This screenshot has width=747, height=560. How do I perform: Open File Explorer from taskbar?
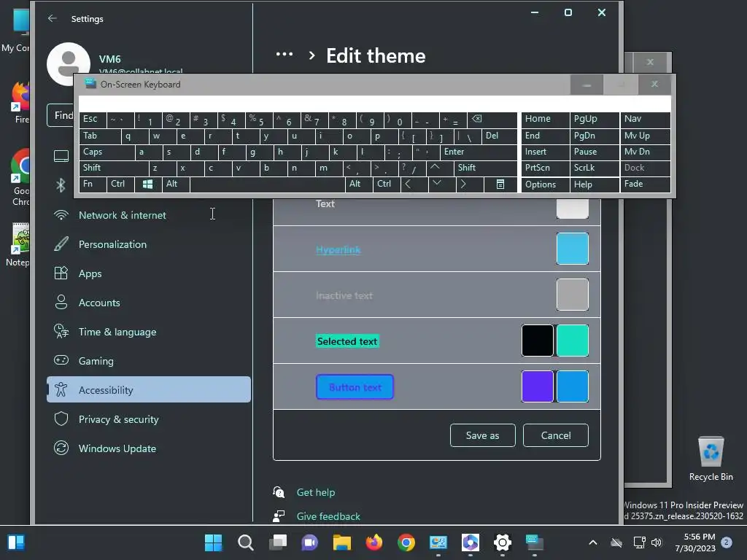click(341, 542)
